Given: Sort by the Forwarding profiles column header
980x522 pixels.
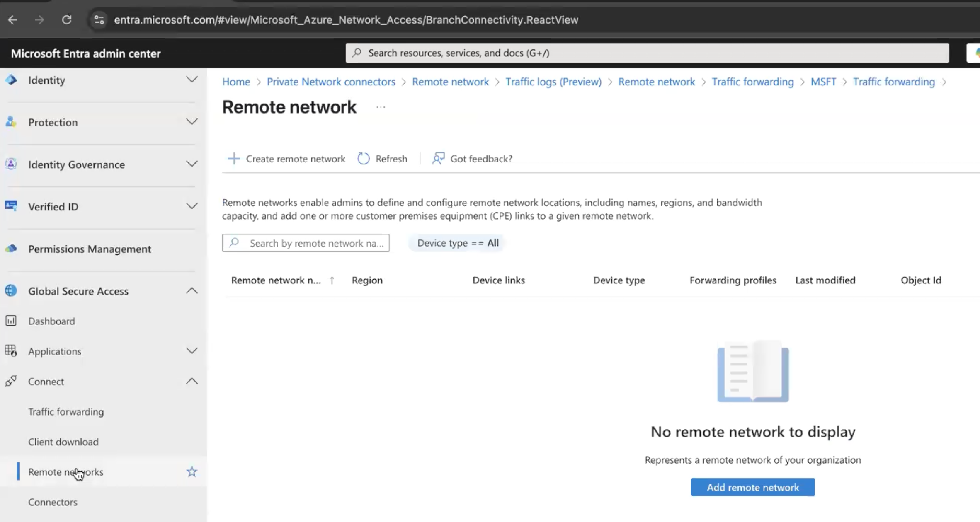Looking at the screenshot, I should pos(733,280).
